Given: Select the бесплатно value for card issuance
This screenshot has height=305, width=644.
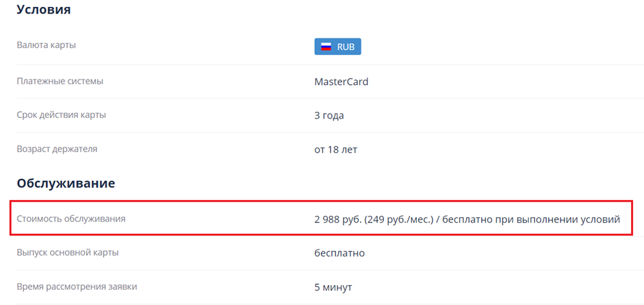Looking at the screenshot, I should coord(339,253).
